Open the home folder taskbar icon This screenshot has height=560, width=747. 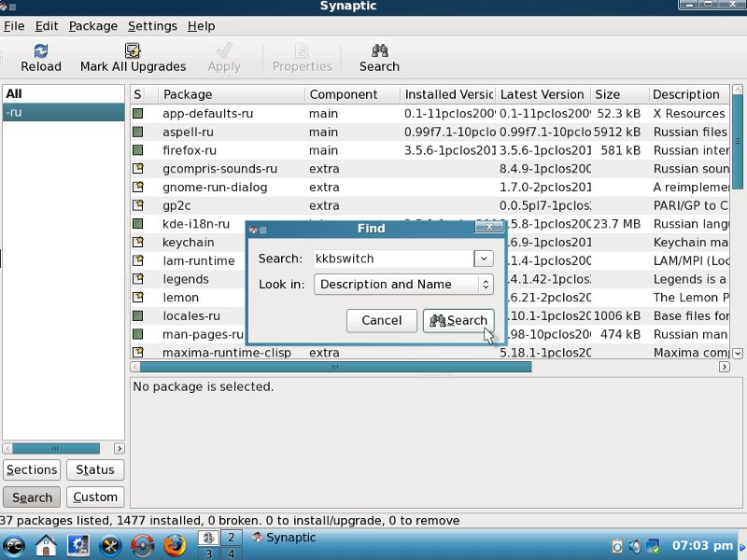tap(47, 544)
